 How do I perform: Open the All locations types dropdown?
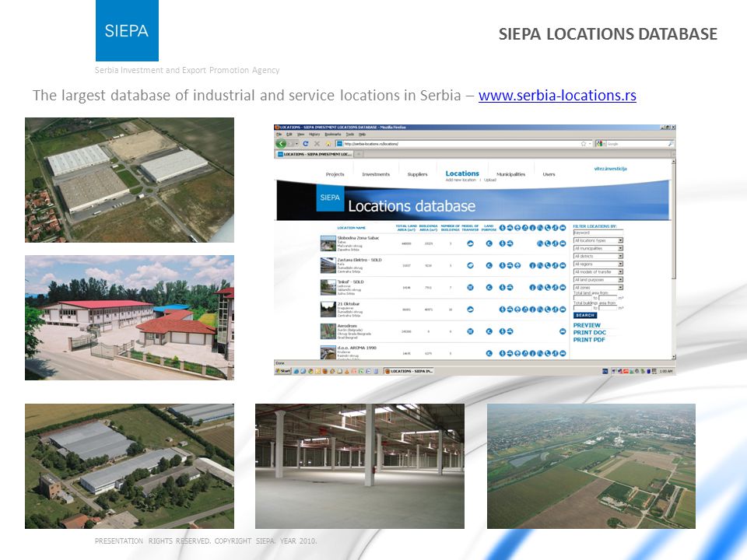(x=598, y=240)
